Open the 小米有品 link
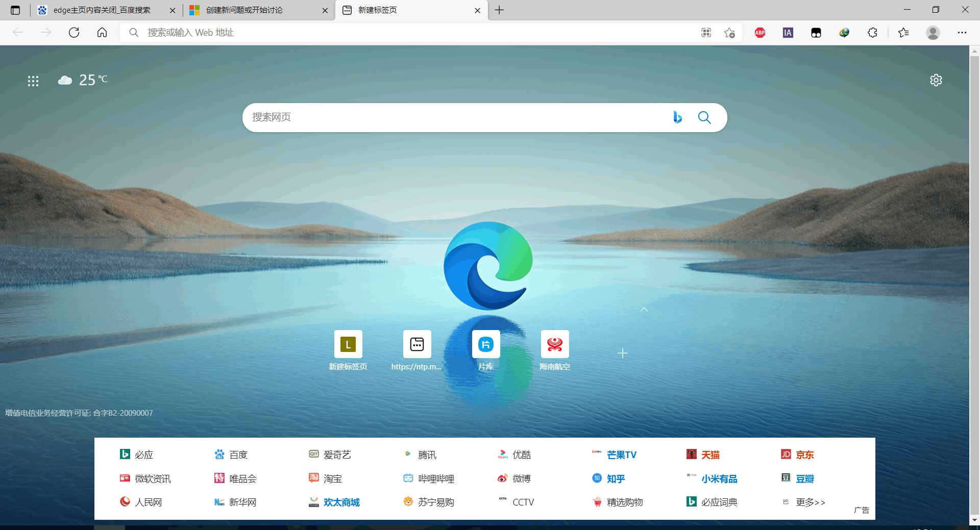980x530 pixels. (712, 478)
